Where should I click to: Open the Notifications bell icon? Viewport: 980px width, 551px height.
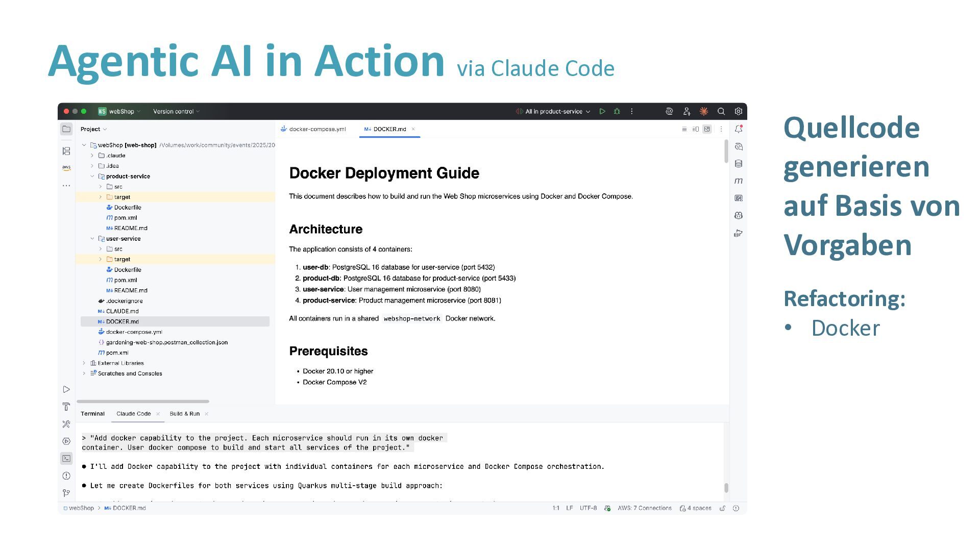(739, 129)
